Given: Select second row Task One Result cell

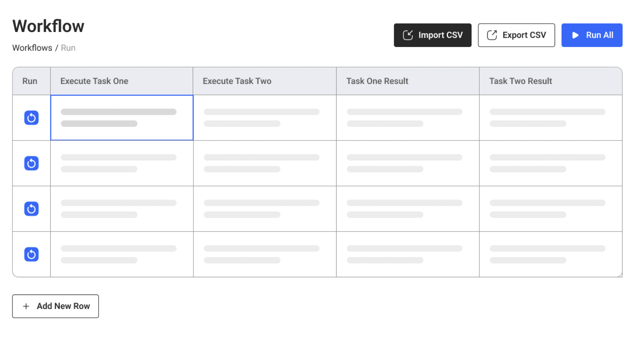Looking at the screenshot, I should 407,163.
